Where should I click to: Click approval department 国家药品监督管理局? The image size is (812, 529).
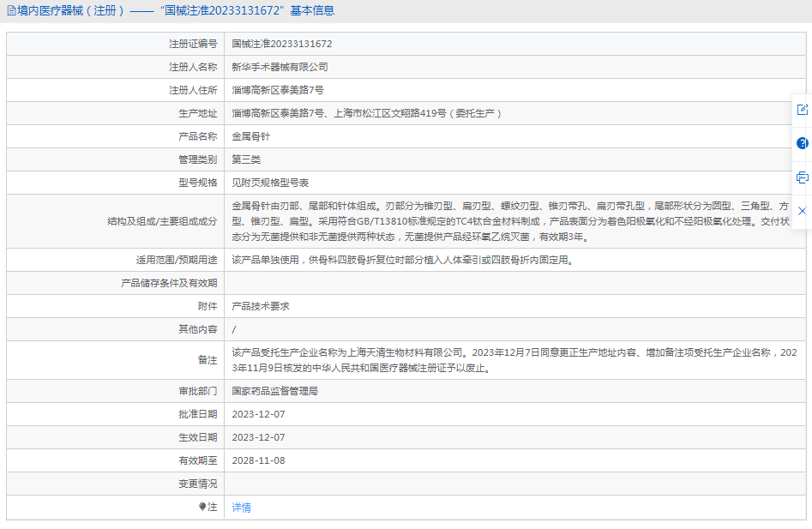[x=274, y=391]
